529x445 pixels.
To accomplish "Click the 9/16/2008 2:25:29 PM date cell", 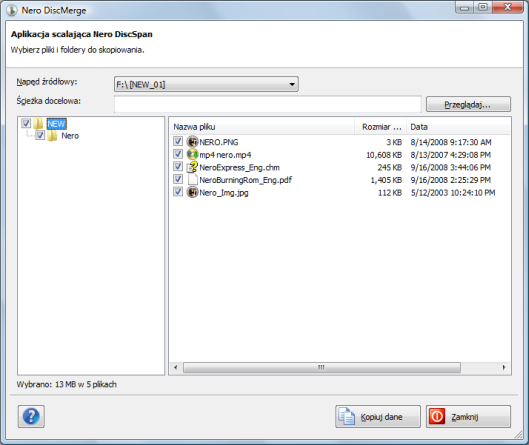I will 450,180.
